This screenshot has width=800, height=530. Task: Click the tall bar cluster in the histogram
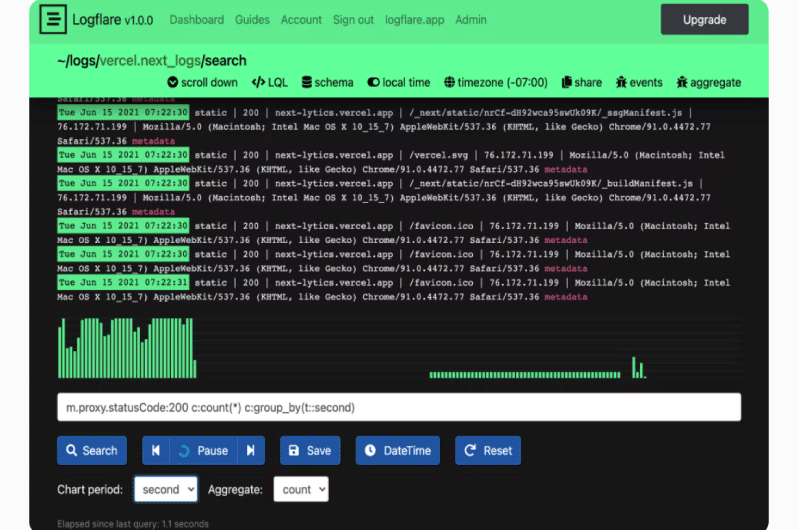pos(127,348)
